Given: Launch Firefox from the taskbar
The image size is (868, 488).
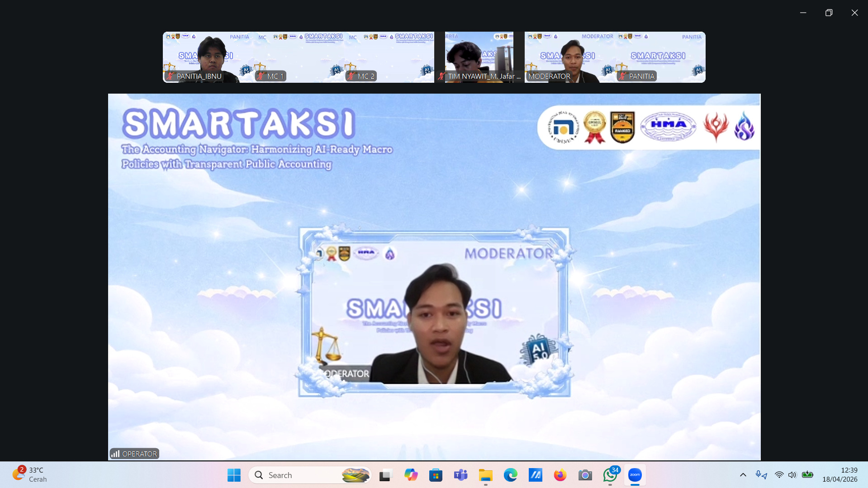Looking at the screenshot, I should point(560,475).
